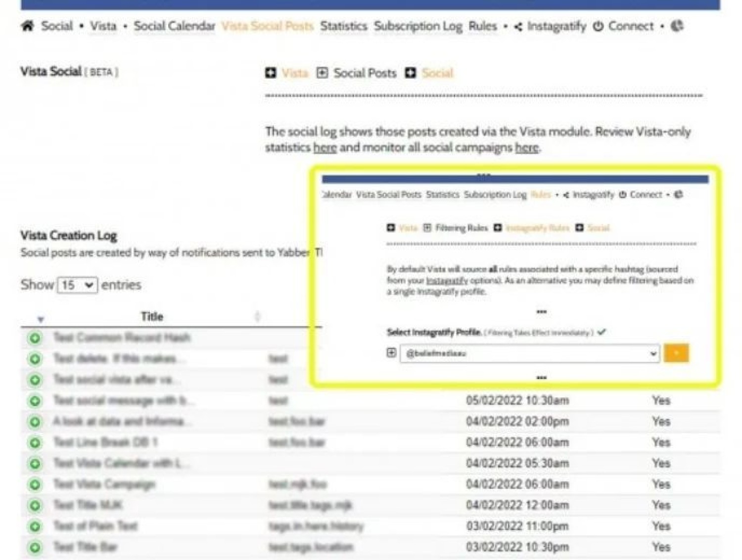Expand the Test Vista Campaign row
This screenshot has height=560, width=742.
pos(35,485)
